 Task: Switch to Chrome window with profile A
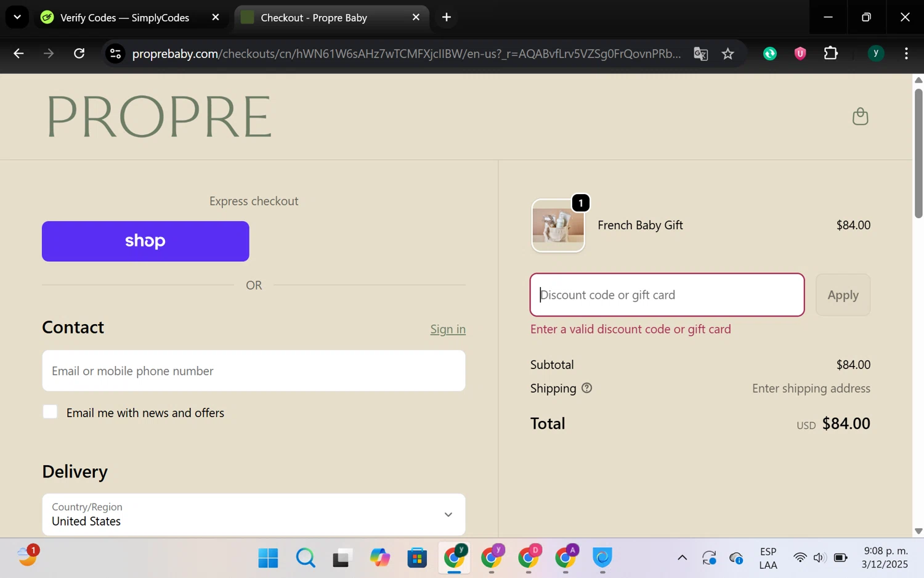tap(565, 558)
